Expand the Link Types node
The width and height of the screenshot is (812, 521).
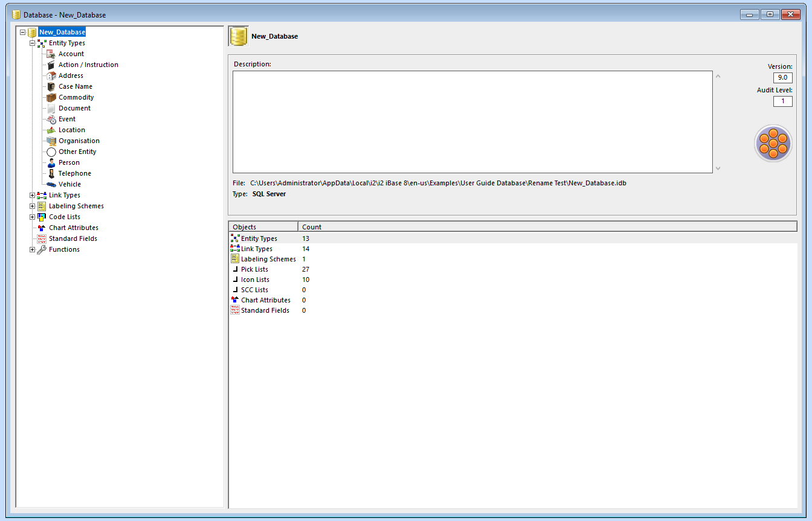[x=31, y=195]
